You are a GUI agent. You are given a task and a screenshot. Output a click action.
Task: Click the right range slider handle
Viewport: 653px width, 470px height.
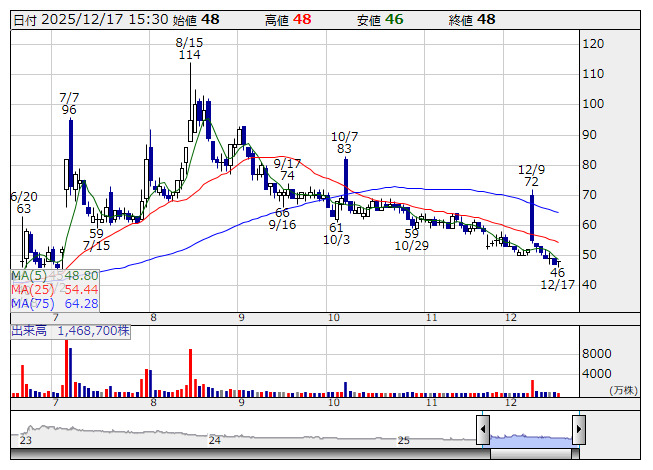[x=578, y=431]
